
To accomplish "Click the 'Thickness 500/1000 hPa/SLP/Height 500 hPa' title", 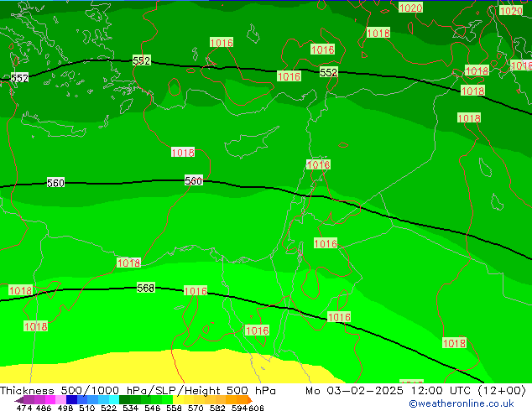I will [x=138, y=391].
